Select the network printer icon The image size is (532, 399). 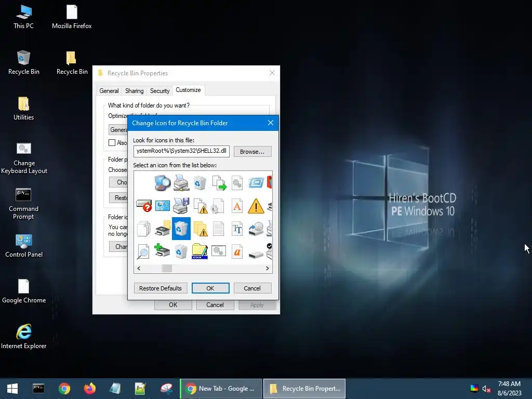tap(181, 183)
